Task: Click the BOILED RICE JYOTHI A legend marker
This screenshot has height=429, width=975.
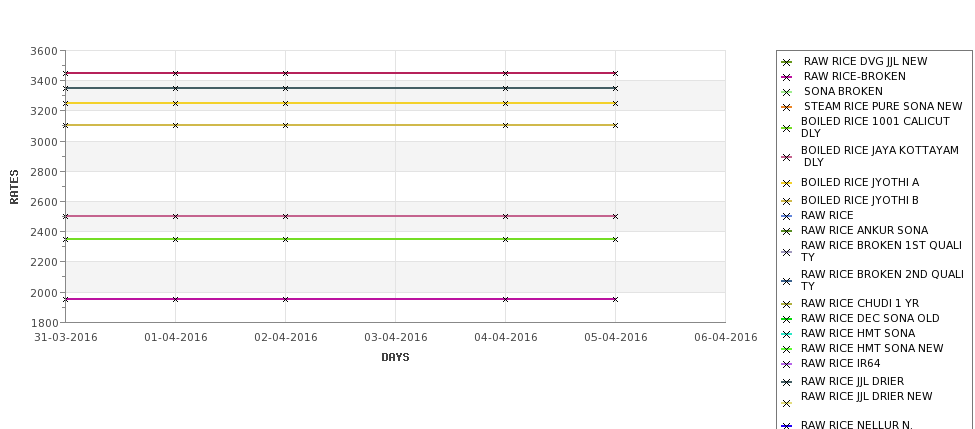Action: (786, 183)
